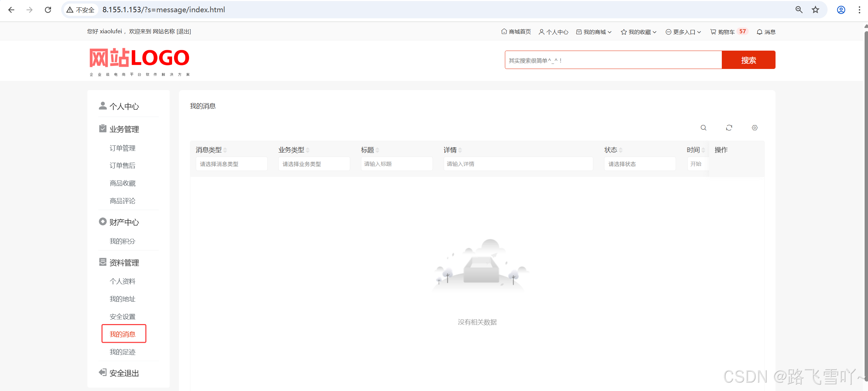Click the browser profile avatar icon
868x391 pixels.
point(841,10)
